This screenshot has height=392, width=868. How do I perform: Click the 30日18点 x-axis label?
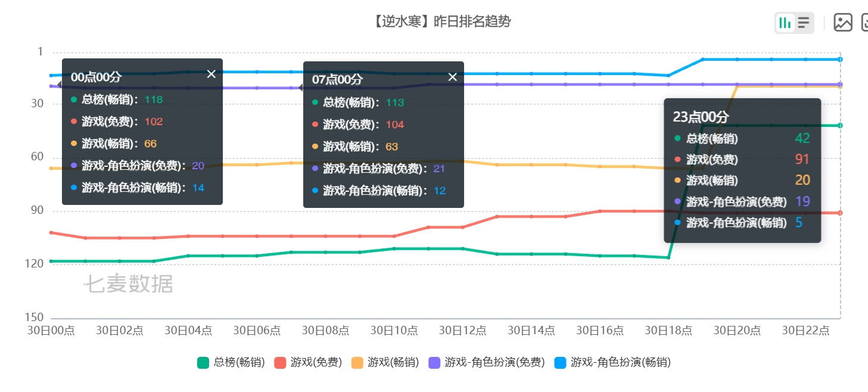tap(668, 331)
